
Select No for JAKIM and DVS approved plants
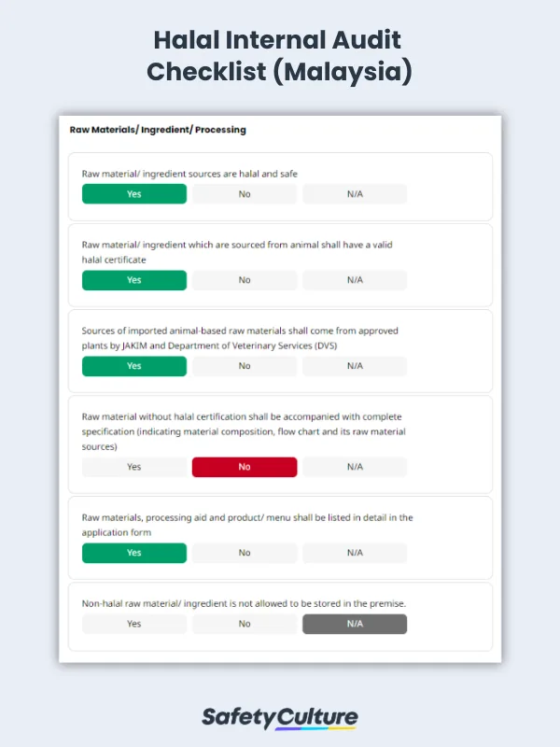(245, 366)
